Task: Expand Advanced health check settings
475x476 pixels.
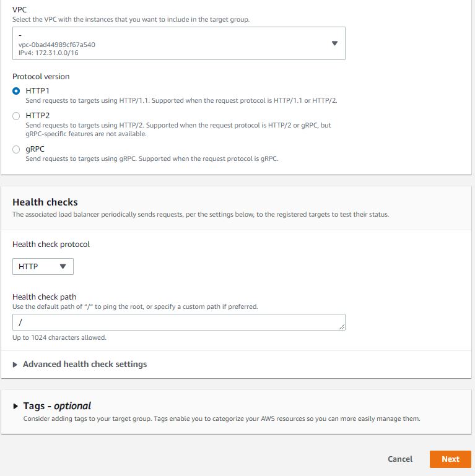Action: [85, 364]
